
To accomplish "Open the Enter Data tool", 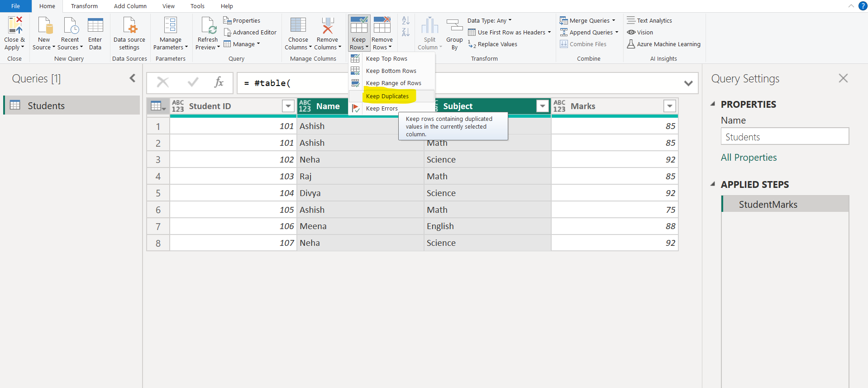I will point(95,25).
